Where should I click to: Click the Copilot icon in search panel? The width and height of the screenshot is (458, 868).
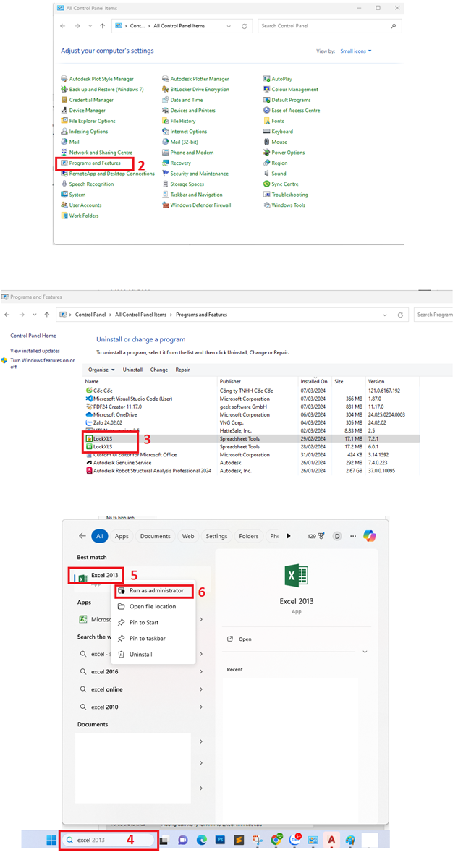tap(370, 536)
